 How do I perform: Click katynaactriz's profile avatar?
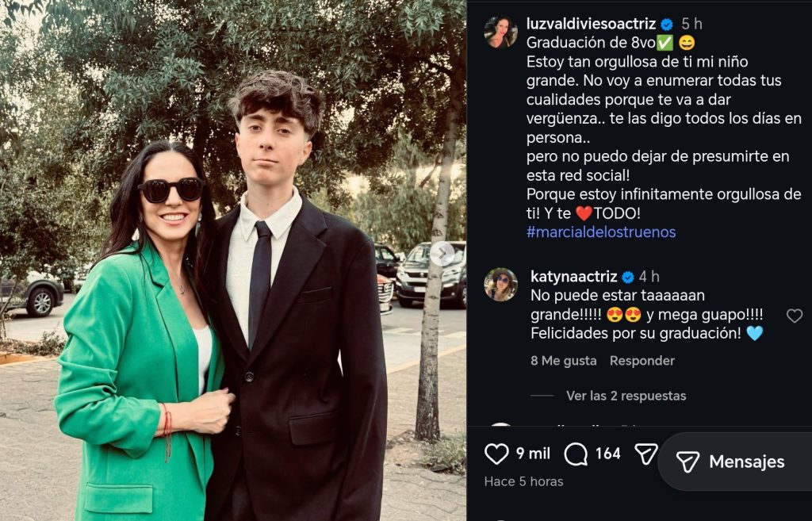[500, 285]
